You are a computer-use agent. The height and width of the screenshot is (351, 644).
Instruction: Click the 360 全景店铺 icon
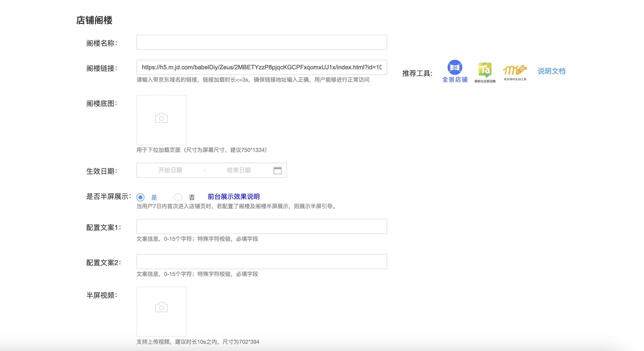(x=455, y=67)
